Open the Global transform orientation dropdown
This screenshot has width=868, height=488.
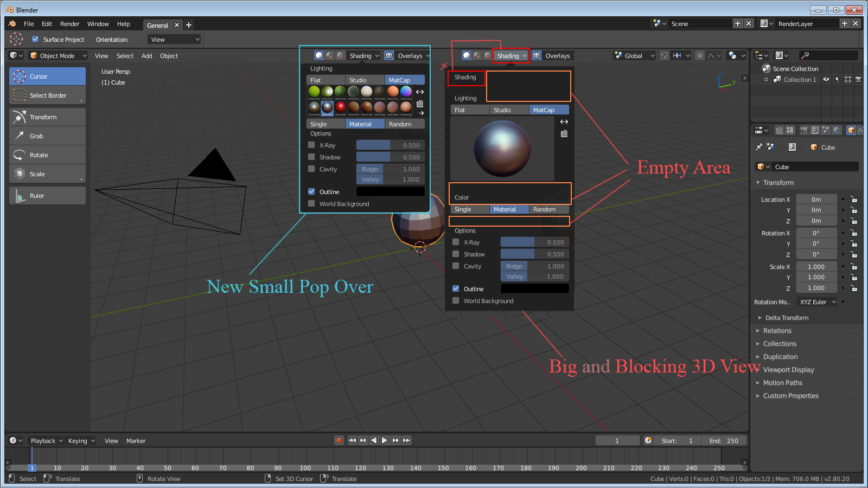point(634,55)
